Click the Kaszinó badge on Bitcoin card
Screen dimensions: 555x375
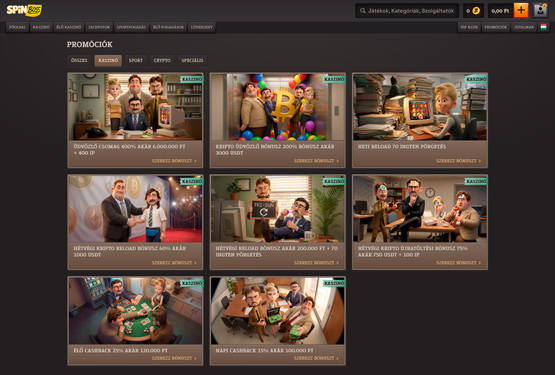pos(334,79)
